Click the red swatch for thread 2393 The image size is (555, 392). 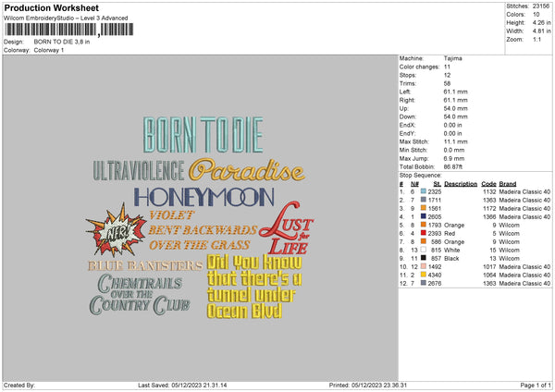tap(424, 233)
